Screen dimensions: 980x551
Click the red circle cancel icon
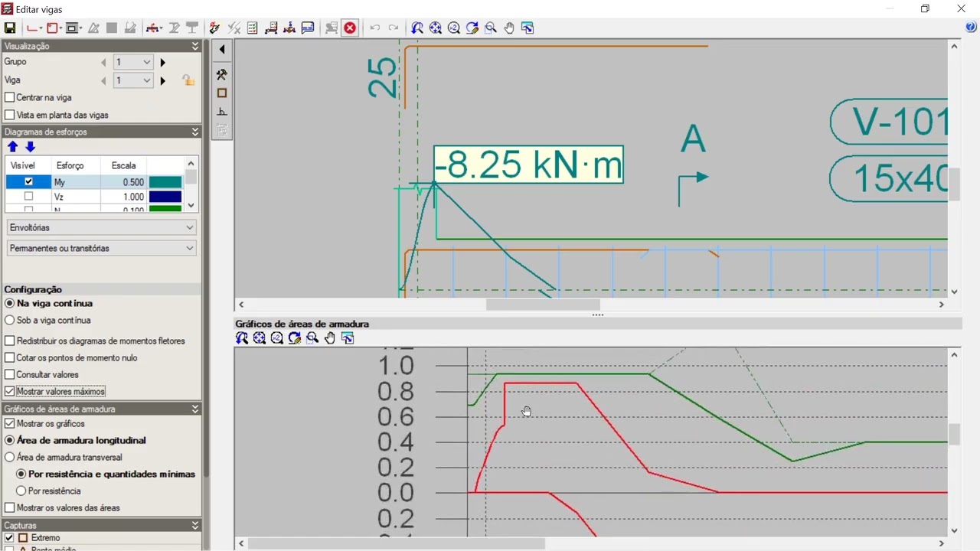(350, 28)
